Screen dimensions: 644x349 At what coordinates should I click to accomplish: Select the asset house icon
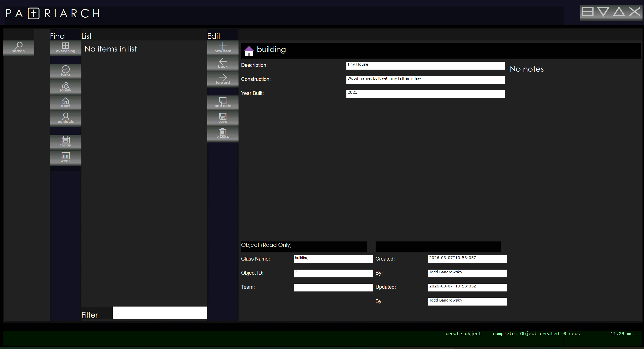(x=65, y=103)
